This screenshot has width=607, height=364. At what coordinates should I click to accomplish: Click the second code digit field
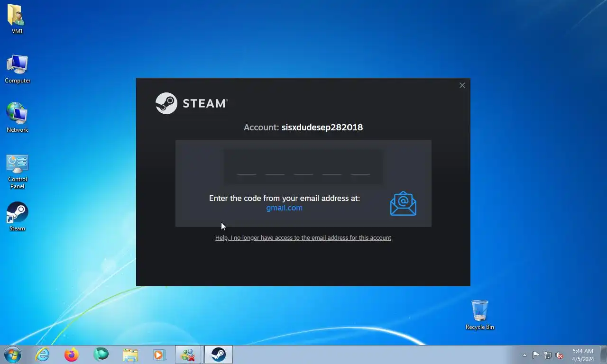tap(275, 167)
